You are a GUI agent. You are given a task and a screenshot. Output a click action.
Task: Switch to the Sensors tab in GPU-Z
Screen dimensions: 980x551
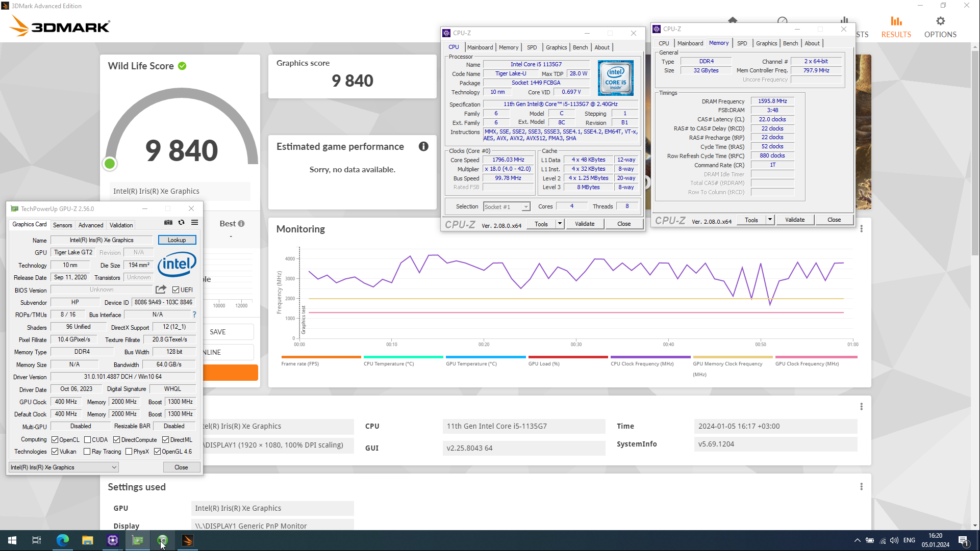click(x=62, y=225)
